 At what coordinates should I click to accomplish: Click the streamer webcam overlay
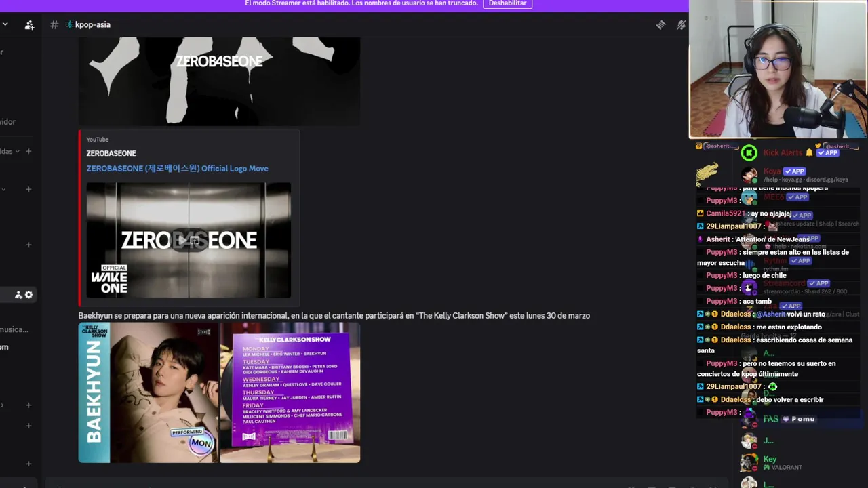778,69
